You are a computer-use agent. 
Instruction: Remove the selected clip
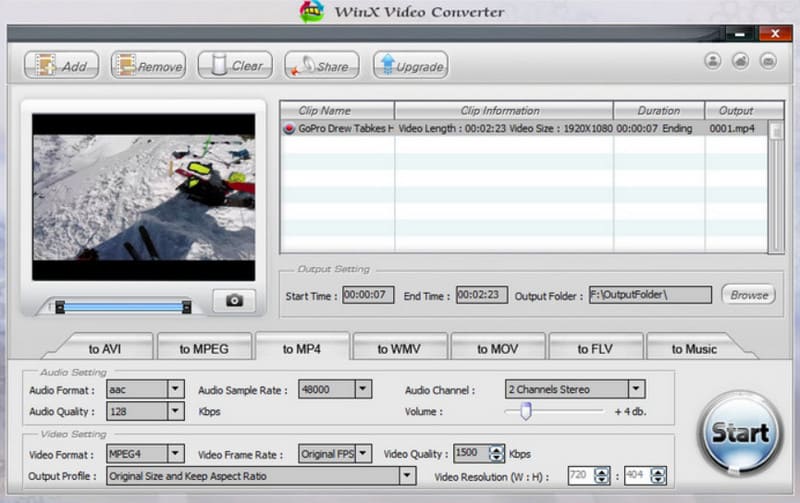pyautogui.click(x=148, y=66)
